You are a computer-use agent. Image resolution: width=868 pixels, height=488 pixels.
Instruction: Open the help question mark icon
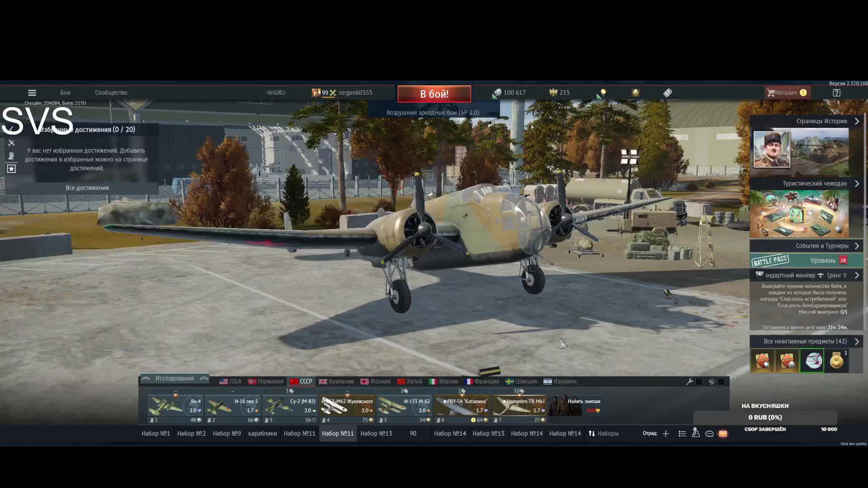[x=836, y=93]
